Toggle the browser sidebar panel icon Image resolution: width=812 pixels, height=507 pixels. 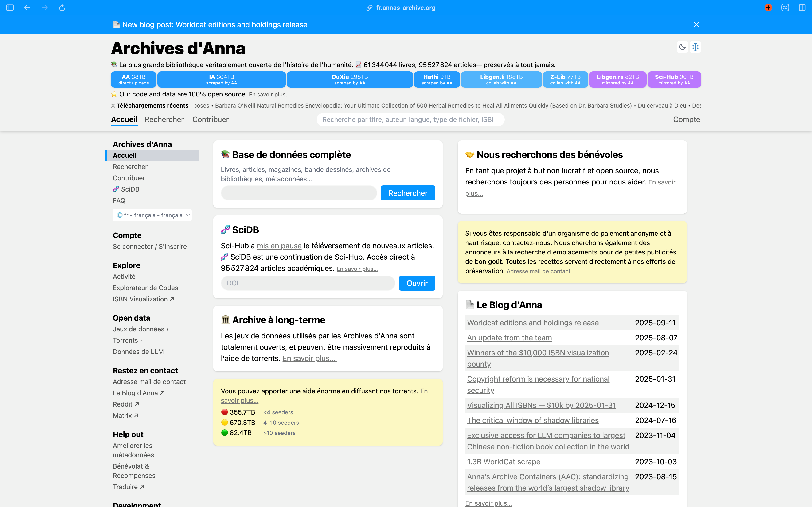[10, 8]
